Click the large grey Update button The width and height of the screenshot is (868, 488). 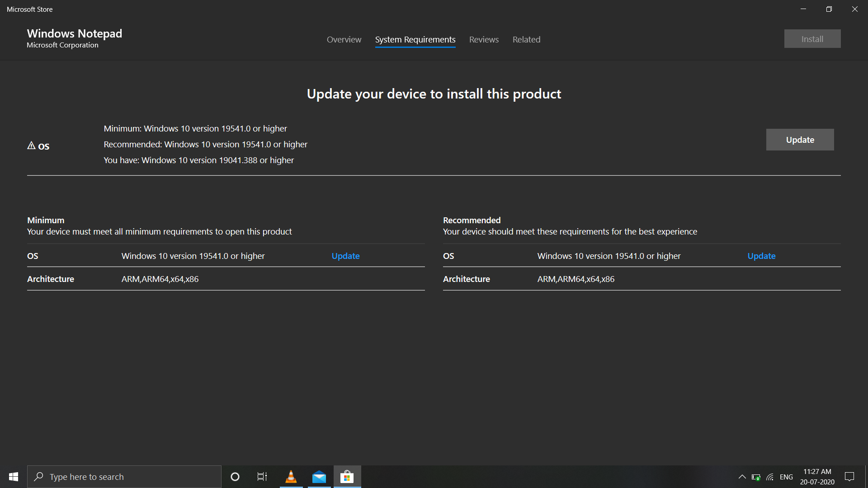click(x=800, y=140)
